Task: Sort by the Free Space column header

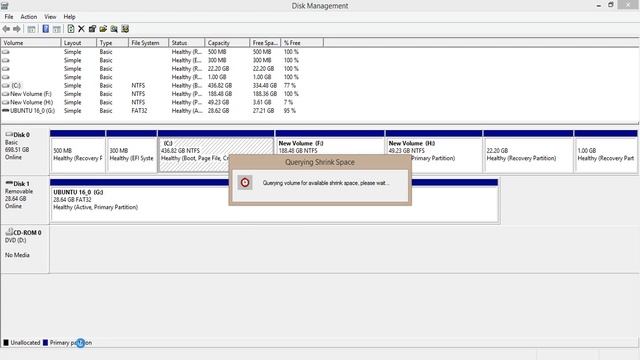Action: point(265,42)
